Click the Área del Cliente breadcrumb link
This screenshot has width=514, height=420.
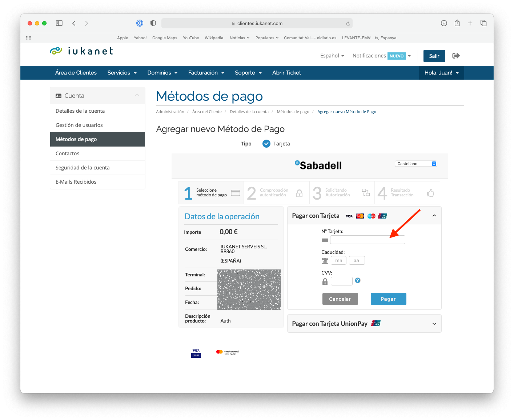pyautogui.click(x=207, y=112)
